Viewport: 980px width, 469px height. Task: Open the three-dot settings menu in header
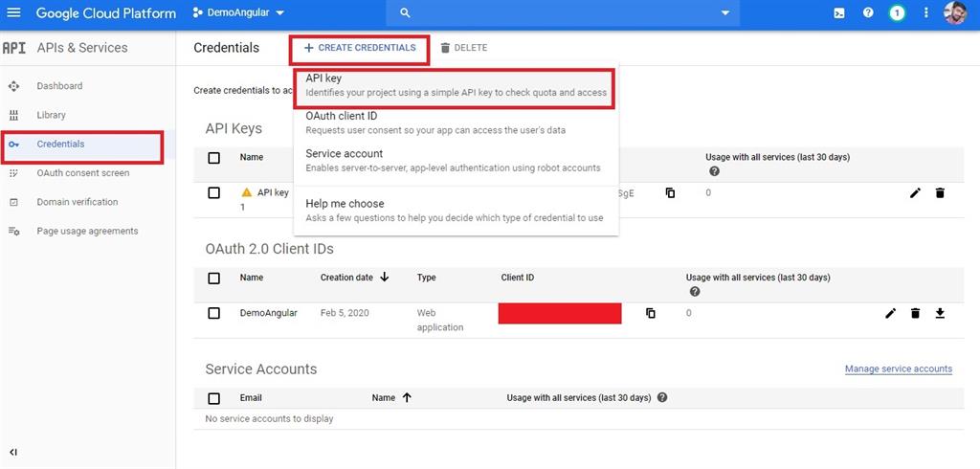926,12
